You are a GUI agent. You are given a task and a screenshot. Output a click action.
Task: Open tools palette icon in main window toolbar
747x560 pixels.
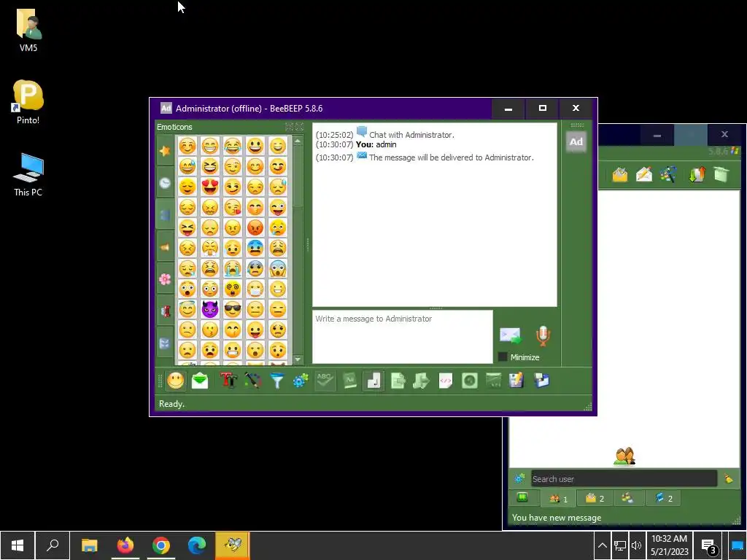pos(668,175)
